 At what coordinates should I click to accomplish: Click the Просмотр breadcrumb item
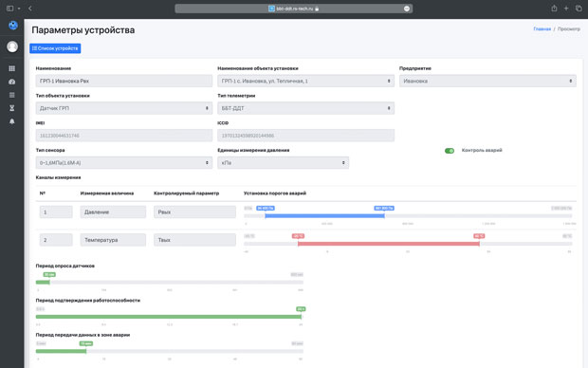[x=568, y=28]
